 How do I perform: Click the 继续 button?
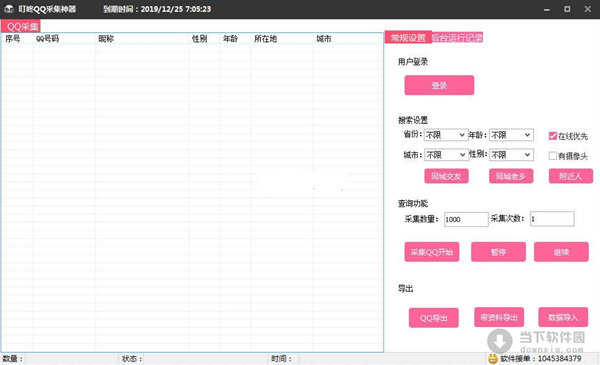tap(561, 252)
